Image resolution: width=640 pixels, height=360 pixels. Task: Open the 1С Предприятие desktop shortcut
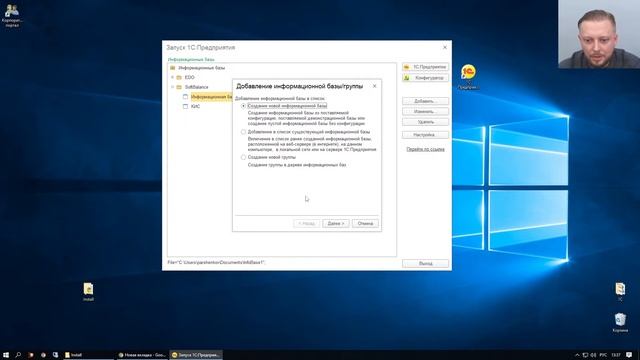468,76
